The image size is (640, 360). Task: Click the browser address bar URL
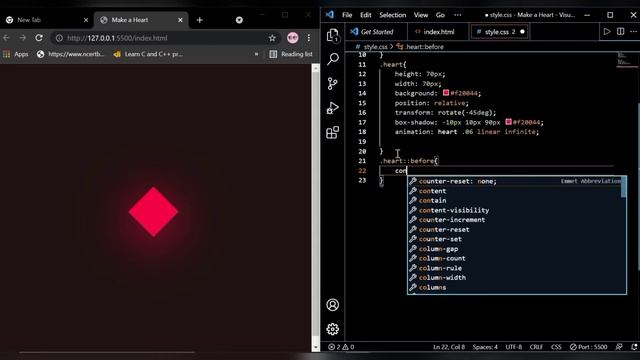(x=117, y=38)
